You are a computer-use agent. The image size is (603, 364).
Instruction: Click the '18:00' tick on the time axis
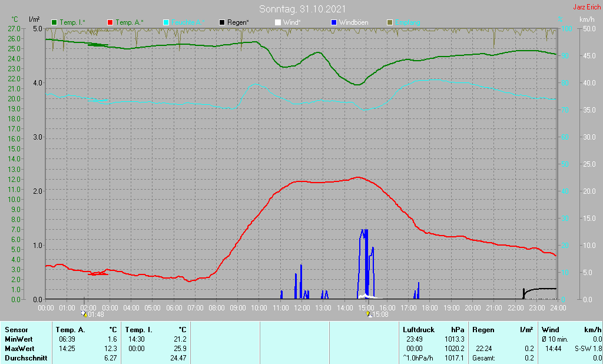429,308
